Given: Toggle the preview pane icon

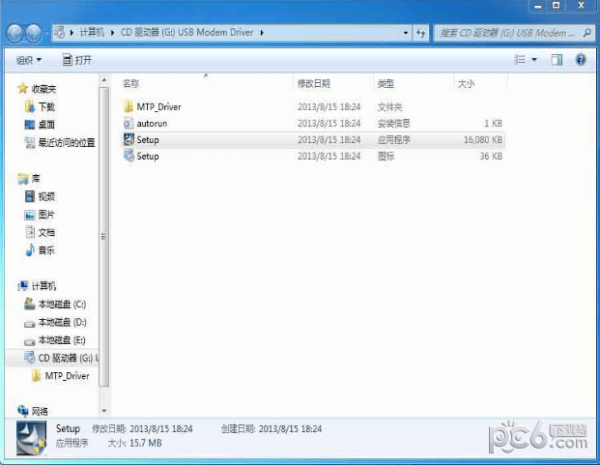Looking at the screenshot, I should (x=557, y=60).
